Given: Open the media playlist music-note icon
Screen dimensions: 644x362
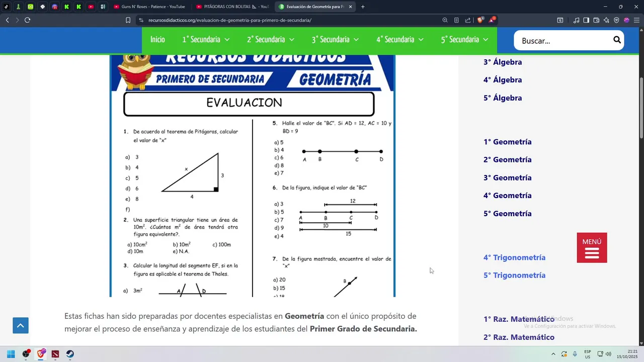Looking at the screenshot, I should pos(577,20).
